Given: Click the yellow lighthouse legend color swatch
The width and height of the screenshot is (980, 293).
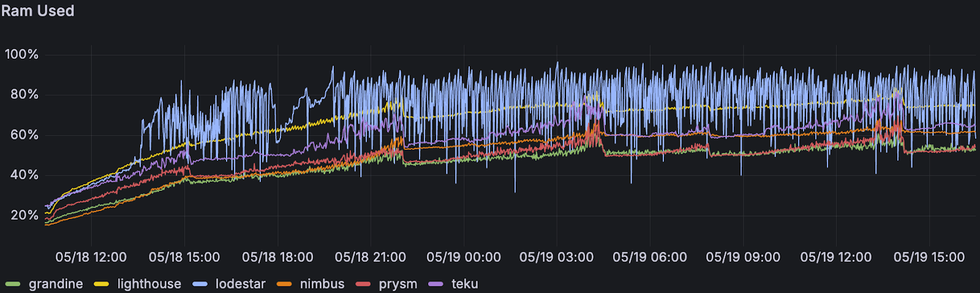Looking at the screenshot, I should point(102,284).
